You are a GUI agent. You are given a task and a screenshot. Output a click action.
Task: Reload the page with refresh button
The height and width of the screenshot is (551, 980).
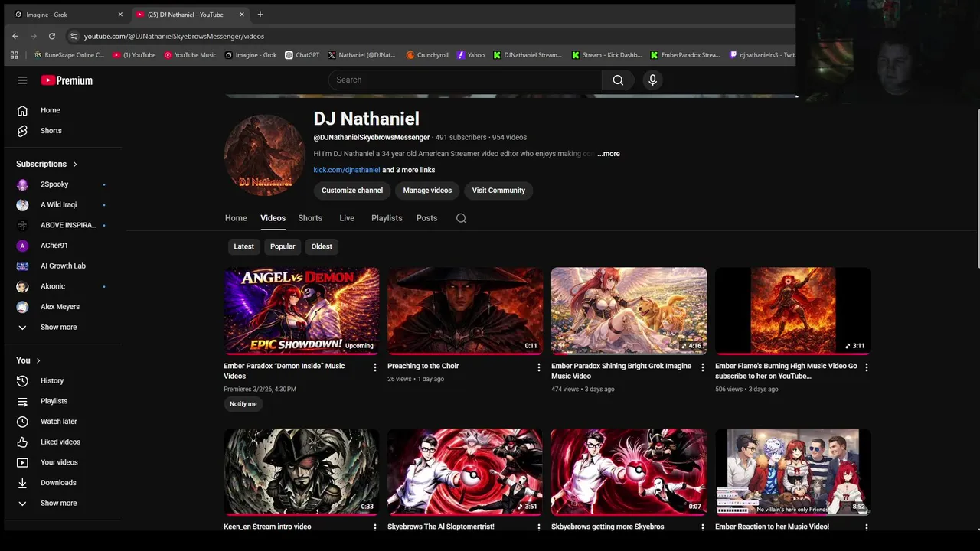51,36
